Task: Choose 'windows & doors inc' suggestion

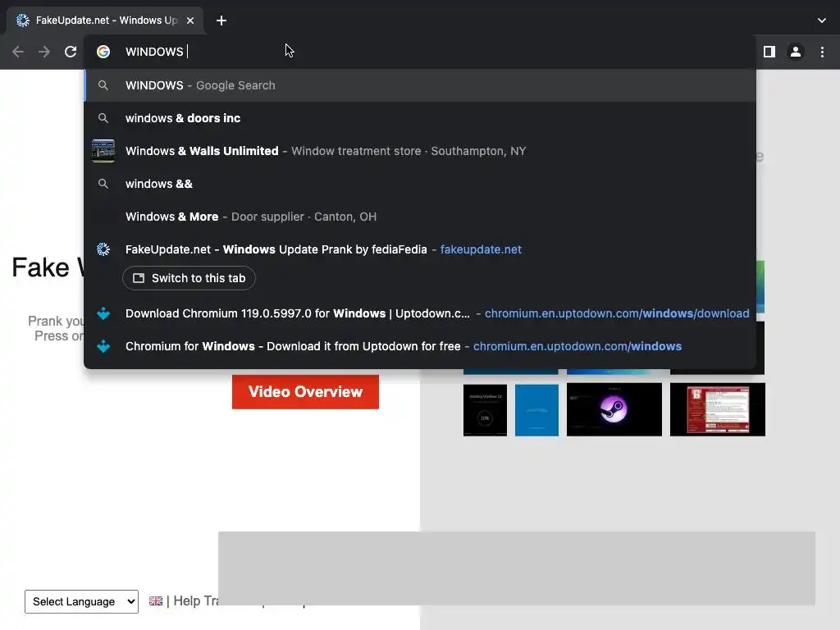Action: [x=420, y=118]
